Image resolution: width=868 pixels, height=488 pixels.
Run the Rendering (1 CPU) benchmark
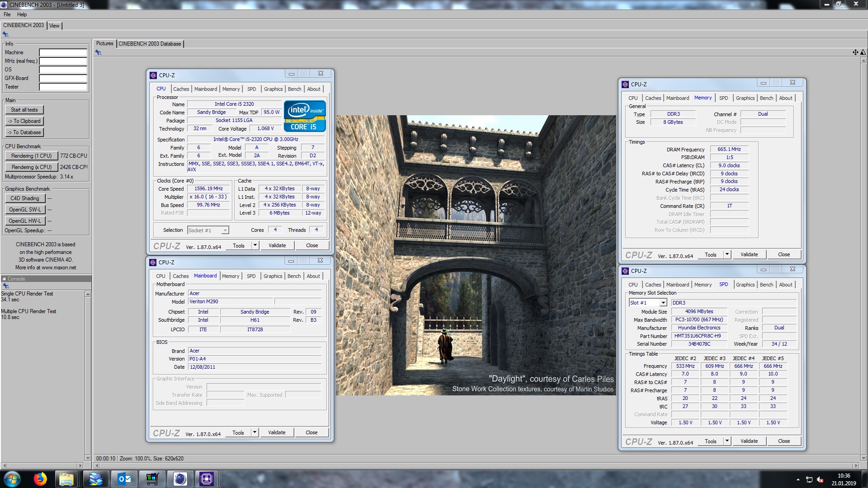pos(32,156)
